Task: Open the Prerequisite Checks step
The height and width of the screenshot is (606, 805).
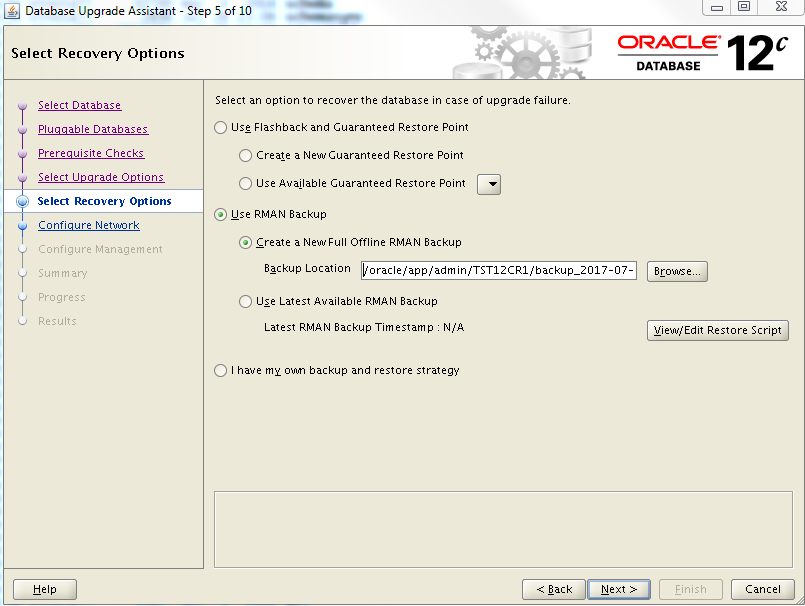Action: pos(90,153)
